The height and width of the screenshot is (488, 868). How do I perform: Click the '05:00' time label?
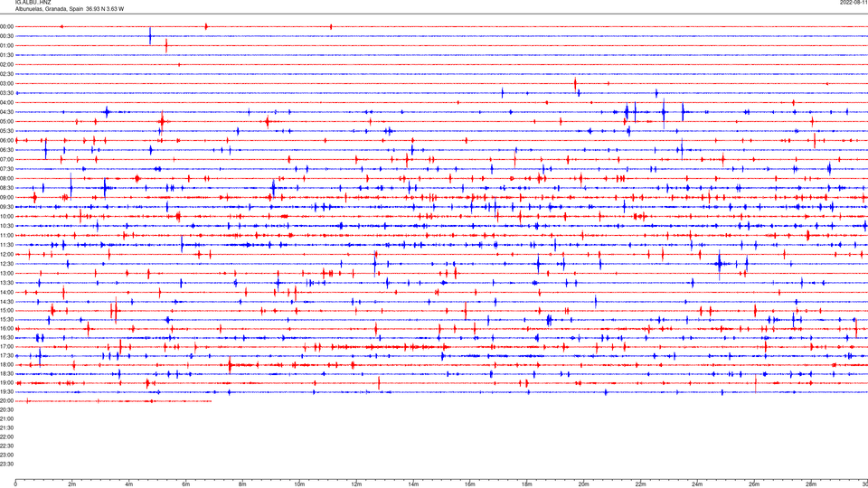click(x=7, y=121)
